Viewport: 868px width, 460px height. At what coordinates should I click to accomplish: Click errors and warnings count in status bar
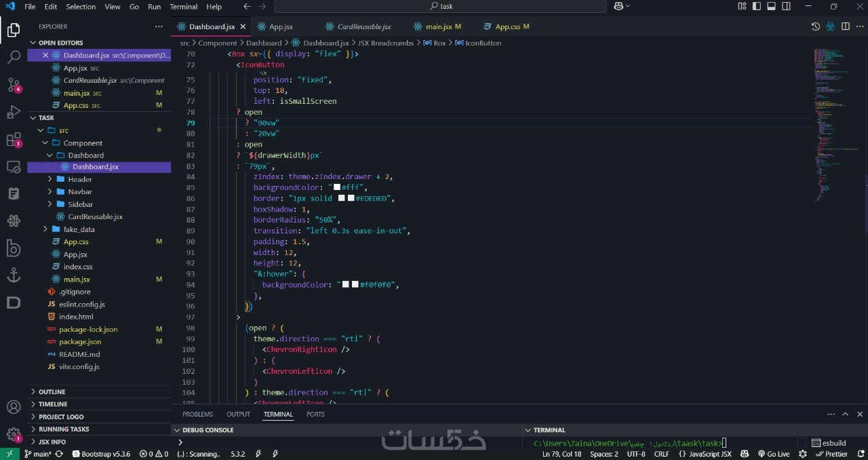[x=154, y=454]
